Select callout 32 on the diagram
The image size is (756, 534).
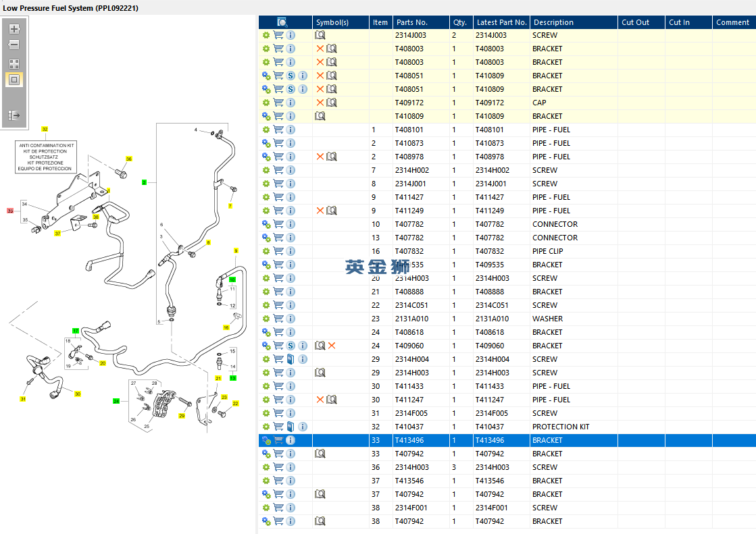point(45,128)
